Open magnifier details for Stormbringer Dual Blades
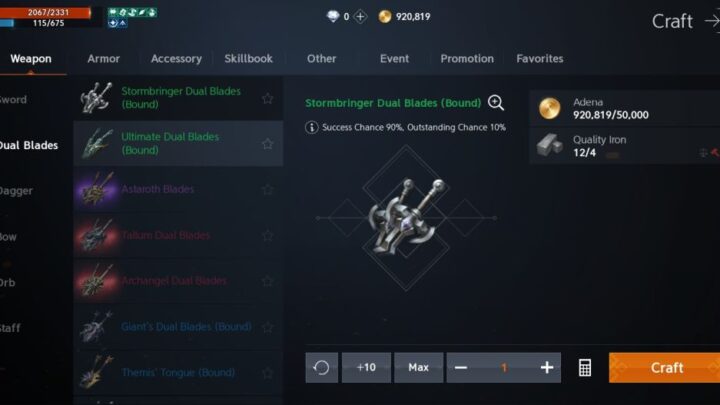Image resolution: width=720 pixels, height=405 pixels. point(495,102)
